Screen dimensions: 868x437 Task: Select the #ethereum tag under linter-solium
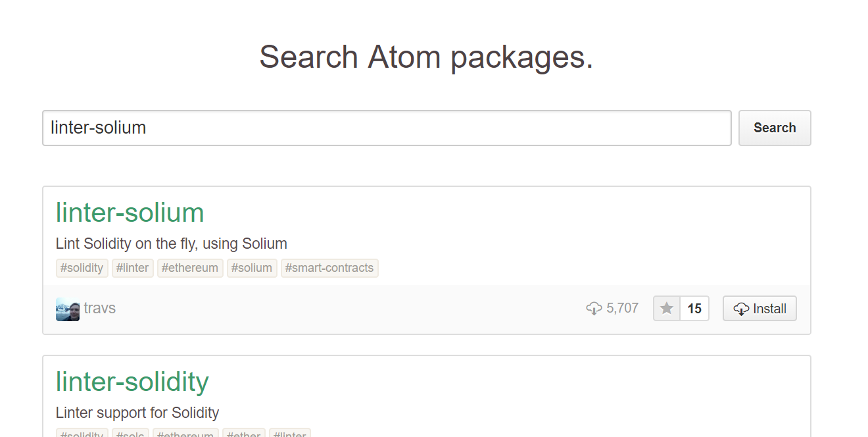pos(189,268)
